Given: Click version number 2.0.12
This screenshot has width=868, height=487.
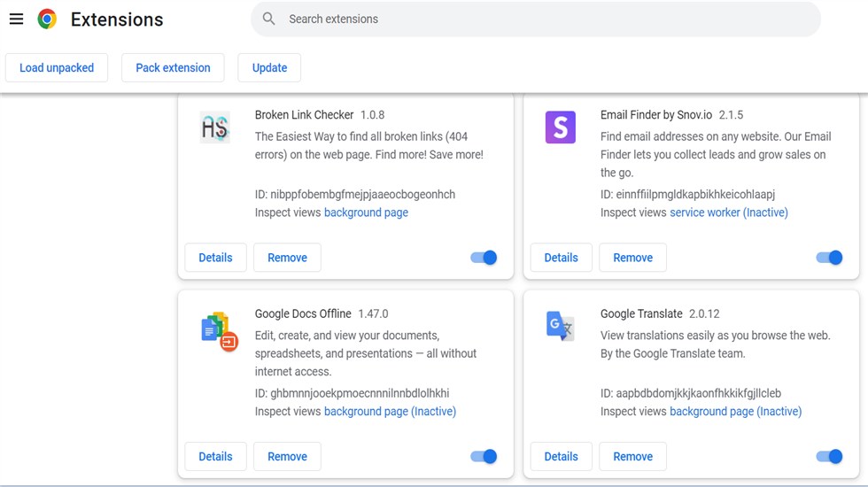Looking at the screenshot, I should point(704,313).
